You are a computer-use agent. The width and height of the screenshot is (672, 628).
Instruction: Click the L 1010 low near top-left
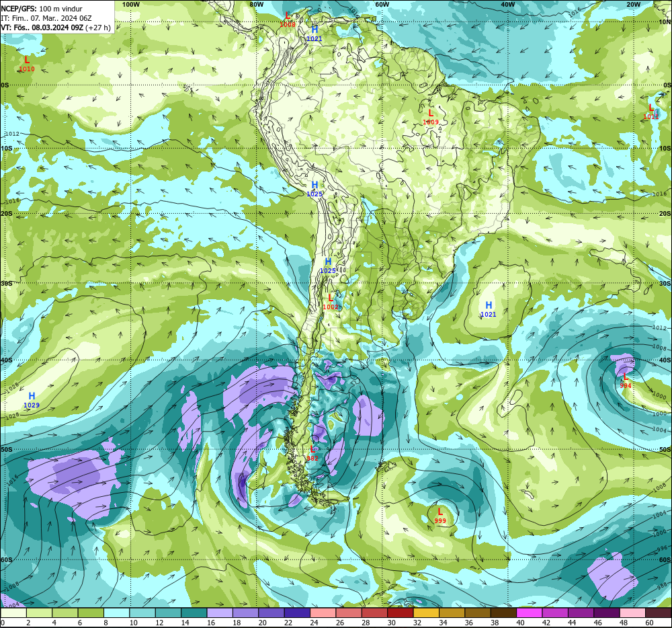click(27, 63)
